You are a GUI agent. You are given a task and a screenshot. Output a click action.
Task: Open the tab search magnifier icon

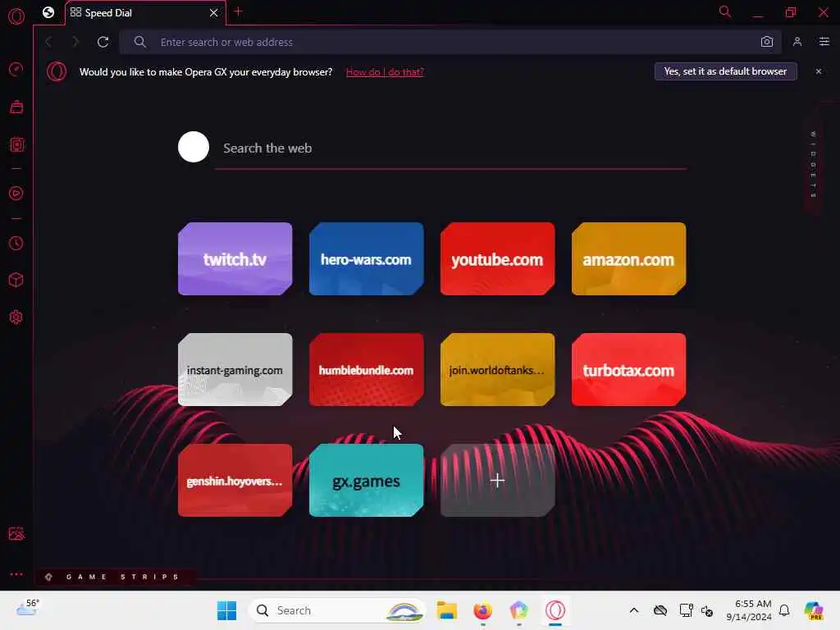tap(725, 11)
